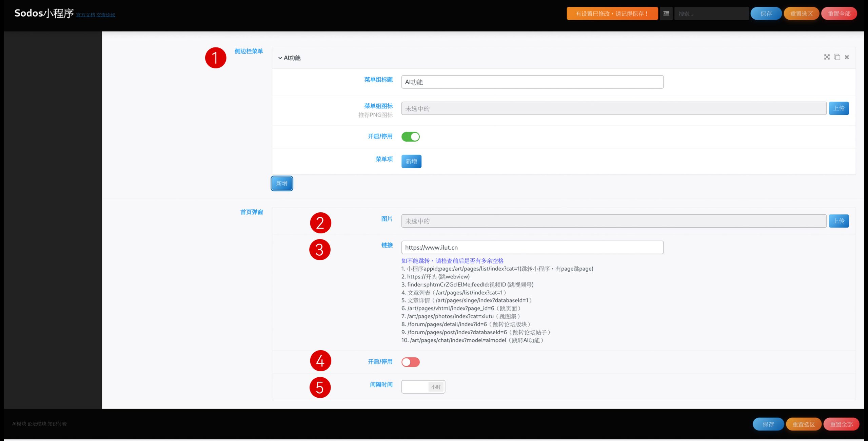Image resolution: width=868 pixels, height=441 pixels.
Task: Click the 间隔时间 hours input
Action: click(415, 387)
